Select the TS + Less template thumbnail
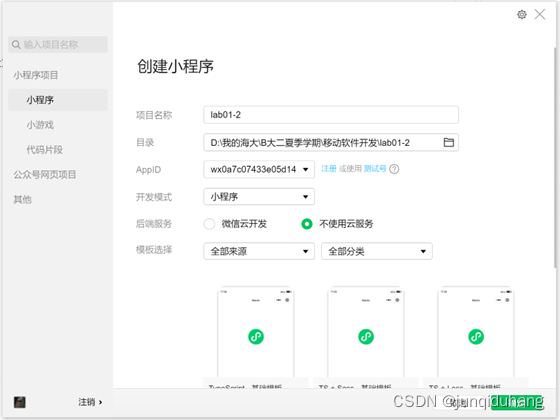 coord(476,338)
